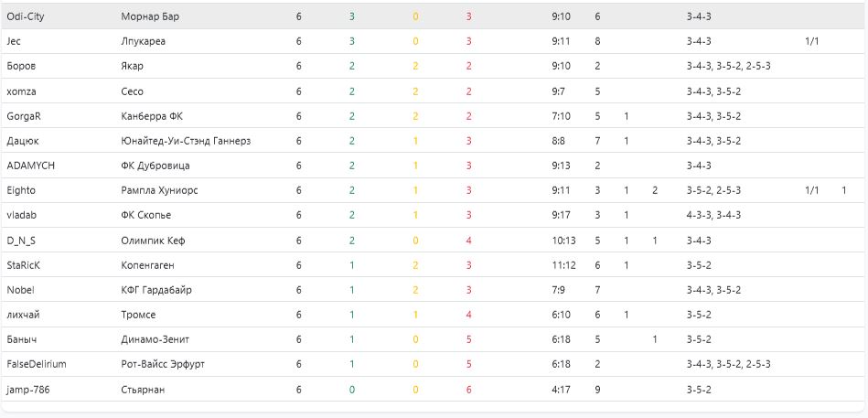Open manager Боров's profile
Viewport: 868px width, 418px height.
click(22, 66)
